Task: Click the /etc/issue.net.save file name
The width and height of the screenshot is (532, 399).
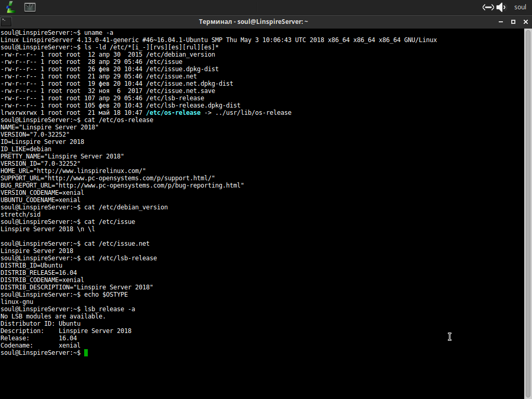Action: click(180, 91)
